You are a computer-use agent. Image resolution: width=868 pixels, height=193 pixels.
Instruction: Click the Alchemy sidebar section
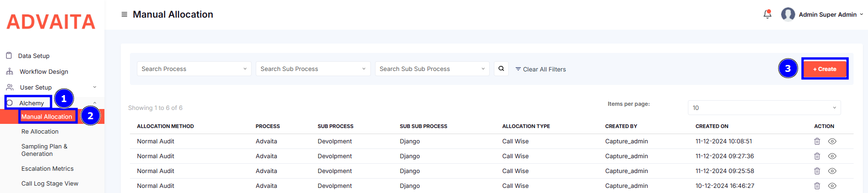(x=32, y=103)
